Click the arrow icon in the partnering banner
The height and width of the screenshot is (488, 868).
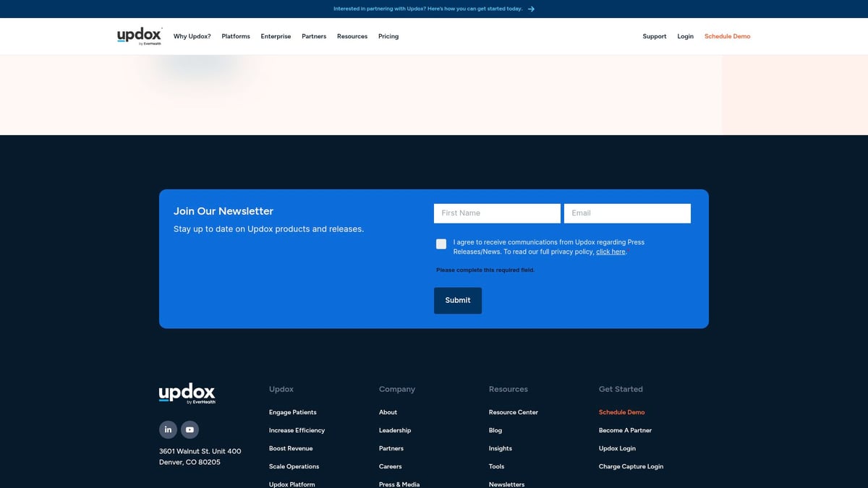[530, 9]
